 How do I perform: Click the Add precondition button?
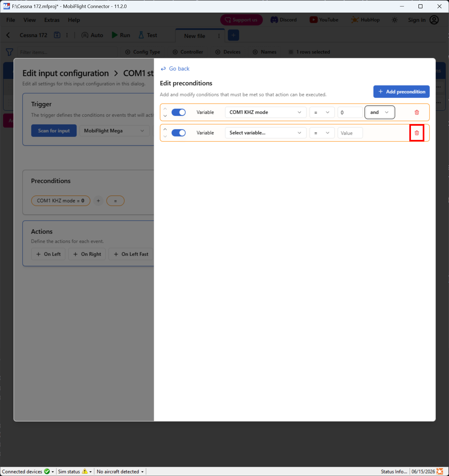point(401,92)
